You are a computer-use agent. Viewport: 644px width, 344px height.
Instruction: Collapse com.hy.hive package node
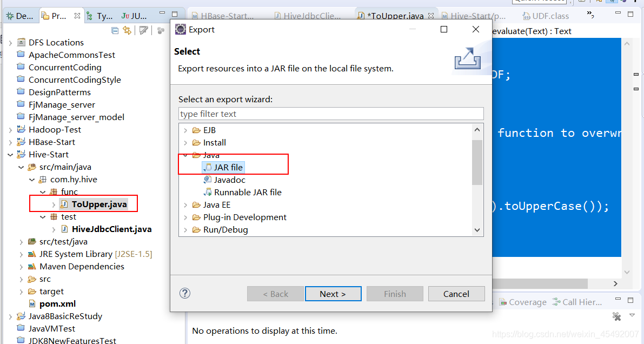tap(32, 180)
